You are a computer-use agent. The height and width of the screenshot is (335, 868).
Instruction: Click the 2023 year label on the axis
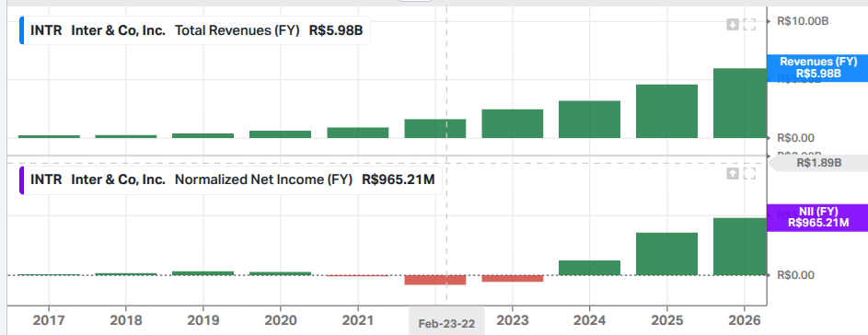(x=512, y=320)
